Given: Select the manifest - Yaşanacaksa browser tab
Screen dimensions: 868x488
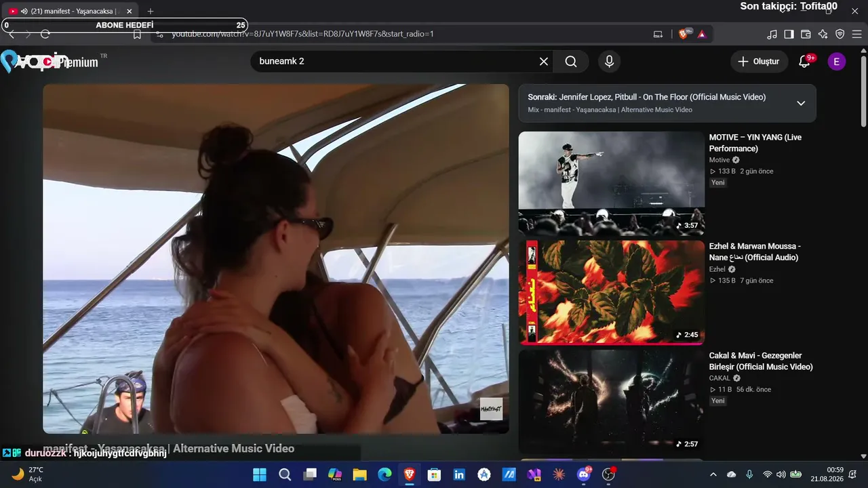Looking at the screenshot, I should (71, 12).
